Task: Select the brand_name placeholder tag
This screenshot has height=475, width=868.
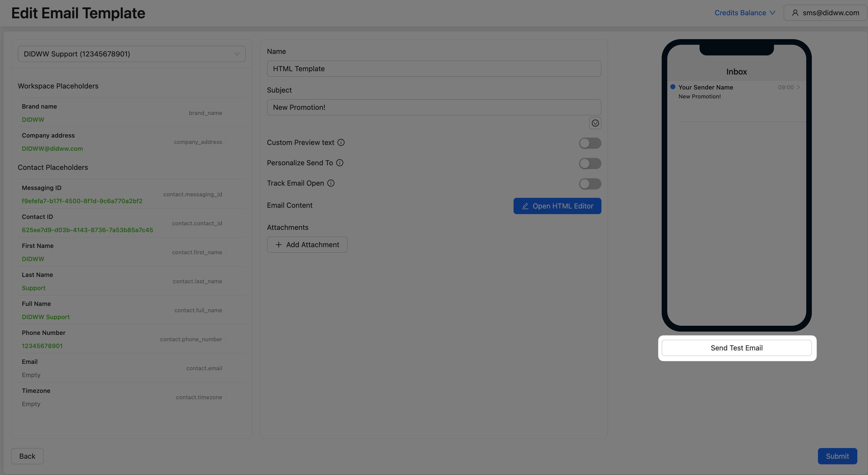Action: point(205,113)
